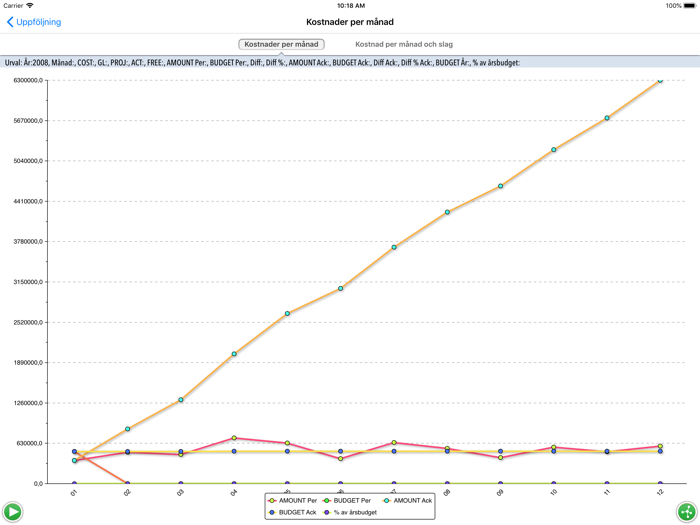This screenshot has height=525, width=700.
Task: Tap BUDGET Ack legend marker
Action: pos(272,512)
